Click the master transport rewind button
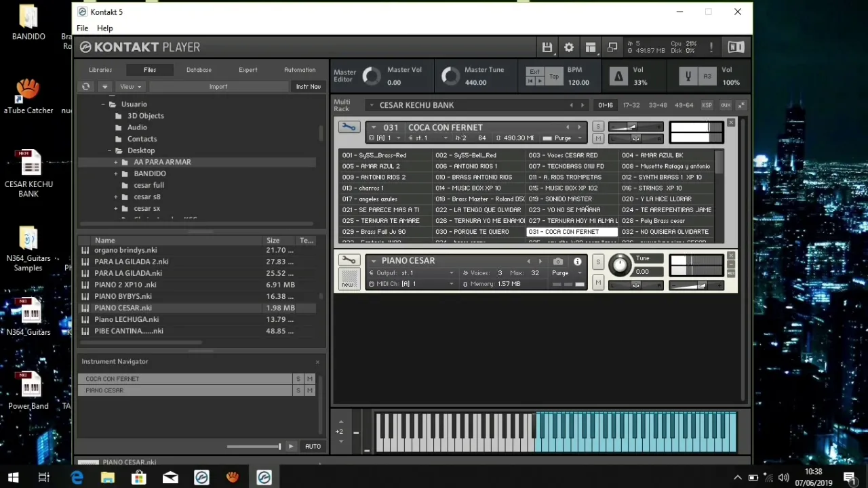The image size is (868, 488). coord(531,81)
